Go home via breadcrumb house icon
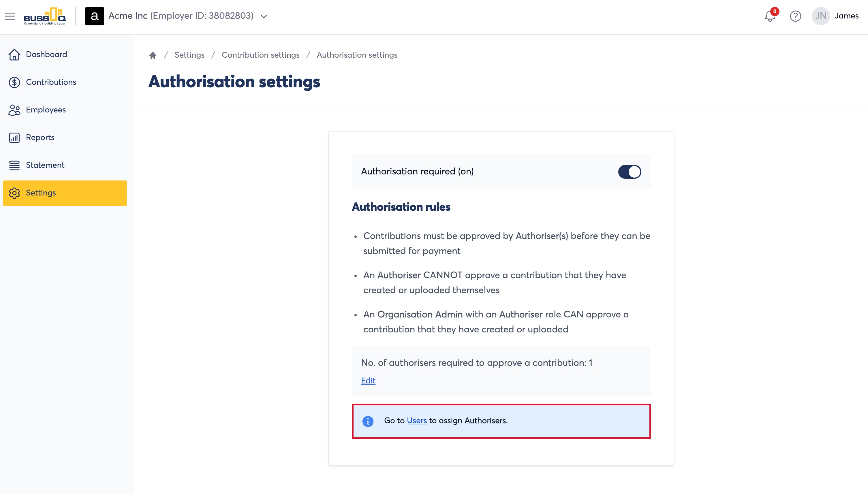 (153, 55)
